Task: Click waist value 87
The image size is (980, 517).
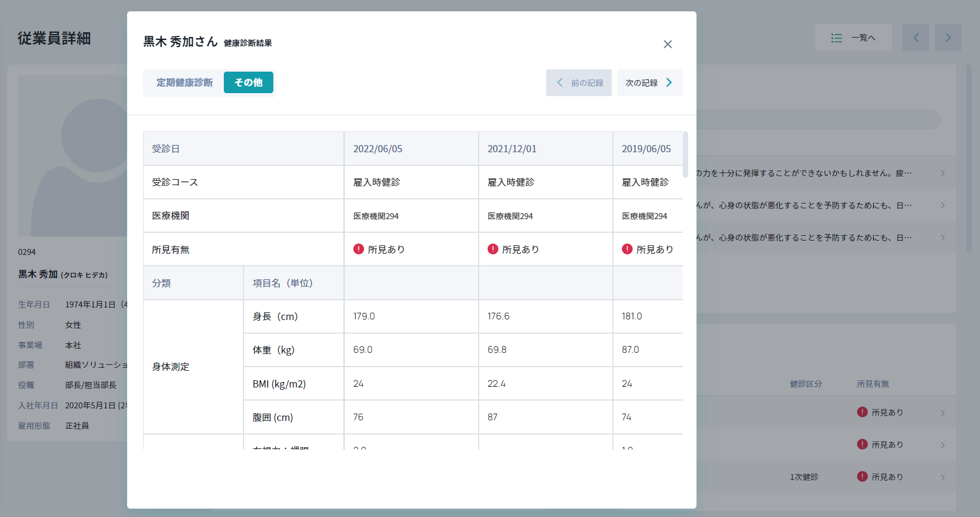Action: tap(492, 417)
